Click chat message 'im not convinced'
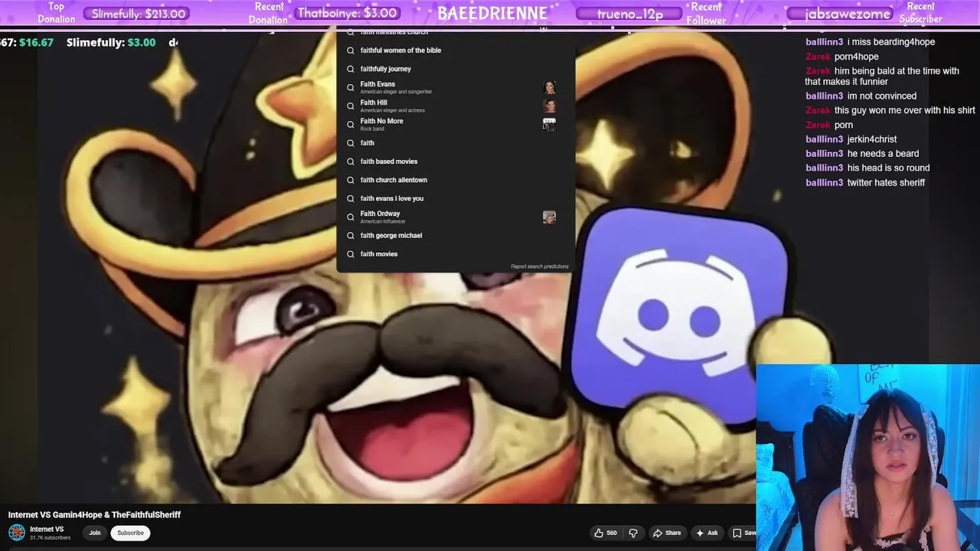The height and width of the screenshot is (551, 980). [x=882, y=96]
